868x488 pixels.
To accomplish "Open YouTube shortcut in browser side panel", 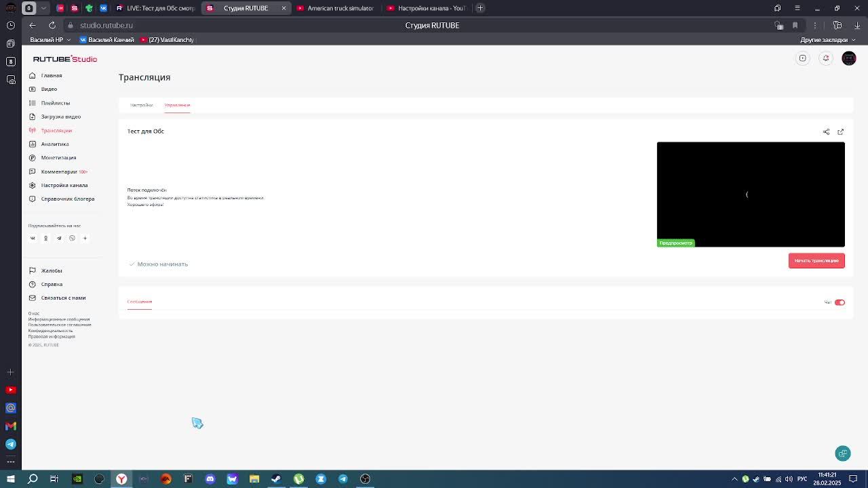I will click(x=10, y=390).
